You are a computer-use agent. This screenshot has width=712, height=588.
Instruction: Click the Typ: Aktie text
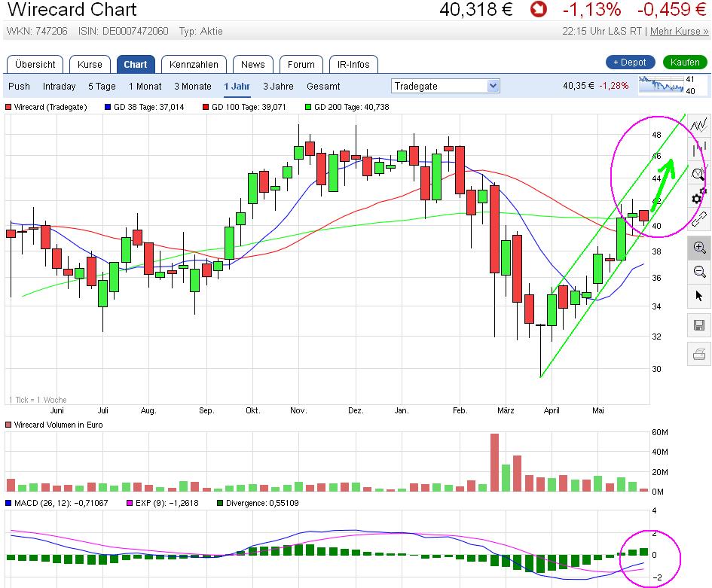200,32
